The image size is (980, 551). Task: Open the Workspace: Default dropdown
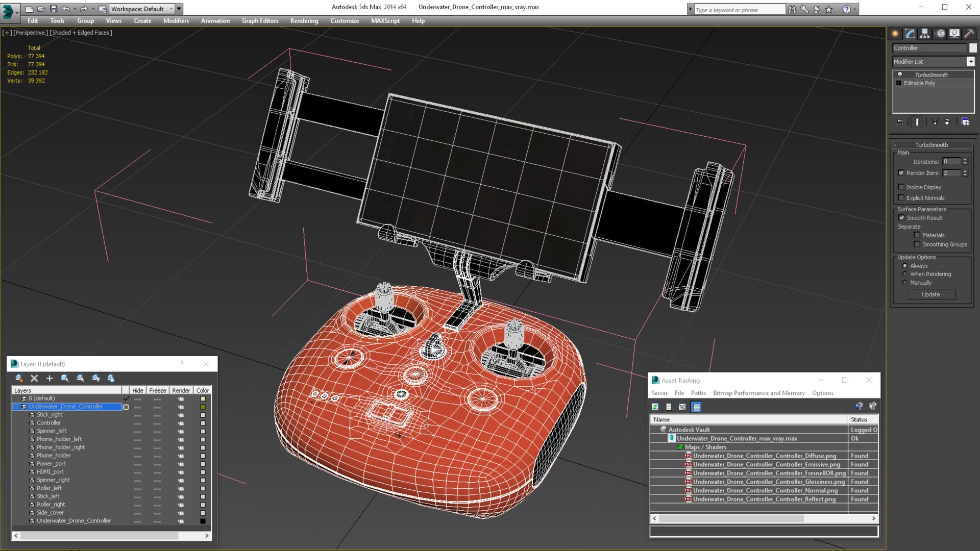[142, 9]
